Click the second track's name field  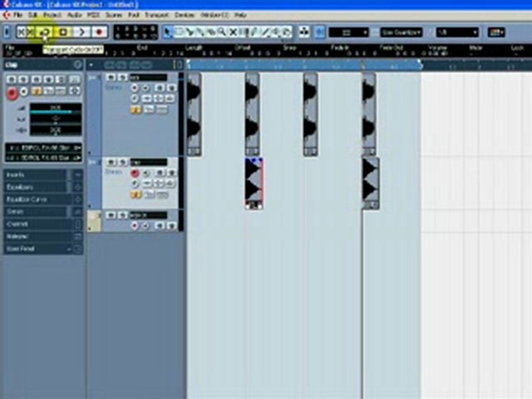149,162
